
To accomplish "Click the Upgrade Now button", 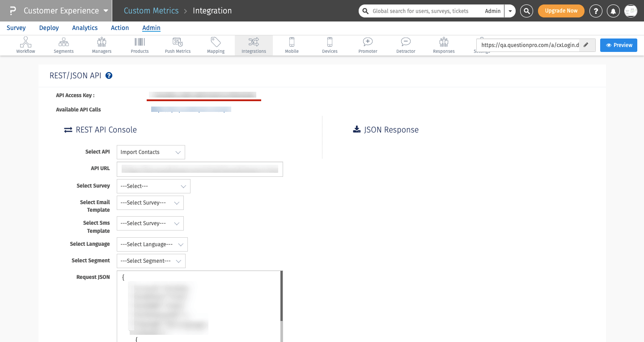I will 561,11.
